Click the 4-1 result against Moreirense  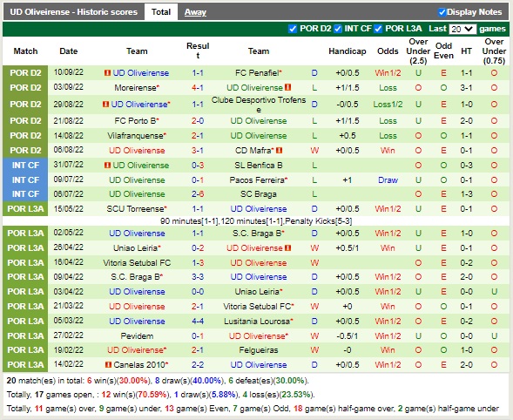pyautogui.click(x=198, y=88)
